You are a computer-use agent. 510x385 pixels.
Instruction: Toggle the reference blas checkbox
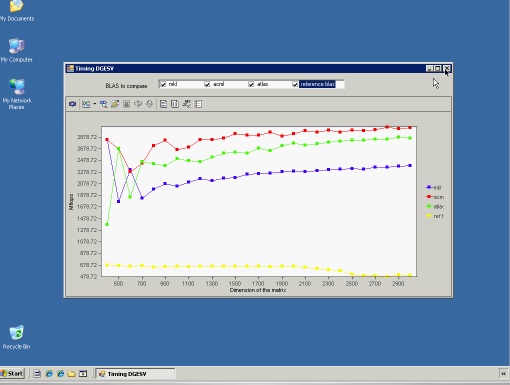click(295, 84)
